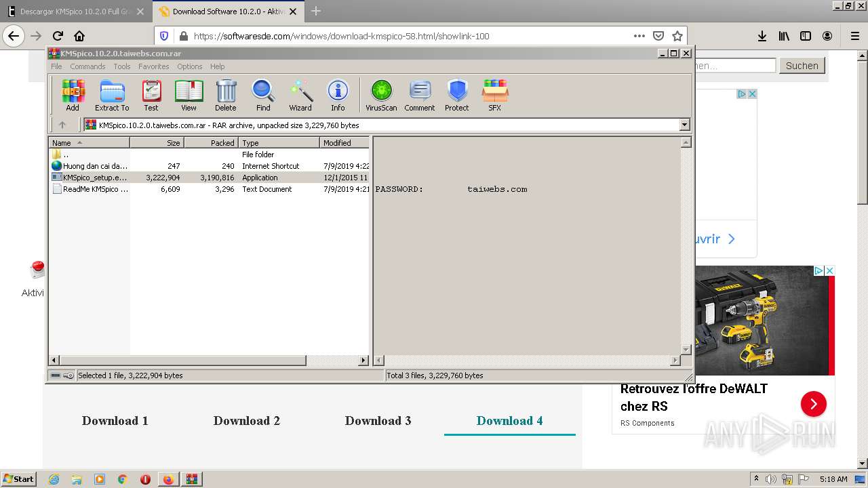Image resolution: width=868 pixels, height=488 pixels.
Task: Open Chrome from the taskbar
Action: coord(122,479)
